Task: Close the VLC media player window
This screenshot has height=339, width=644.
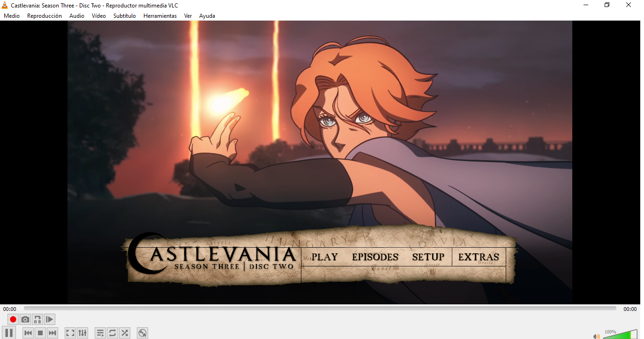Action: pyautogui.click(x=629, y=5)
